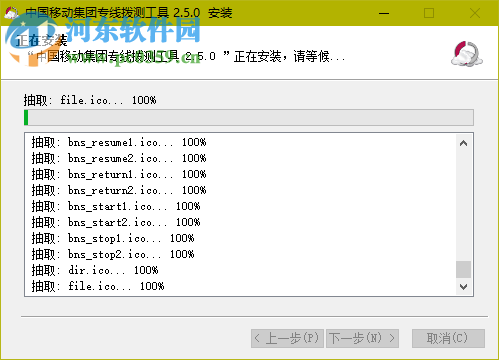Click the installation progress bar
The height and width of the screenshot is (360, 499).
[249, 118]
